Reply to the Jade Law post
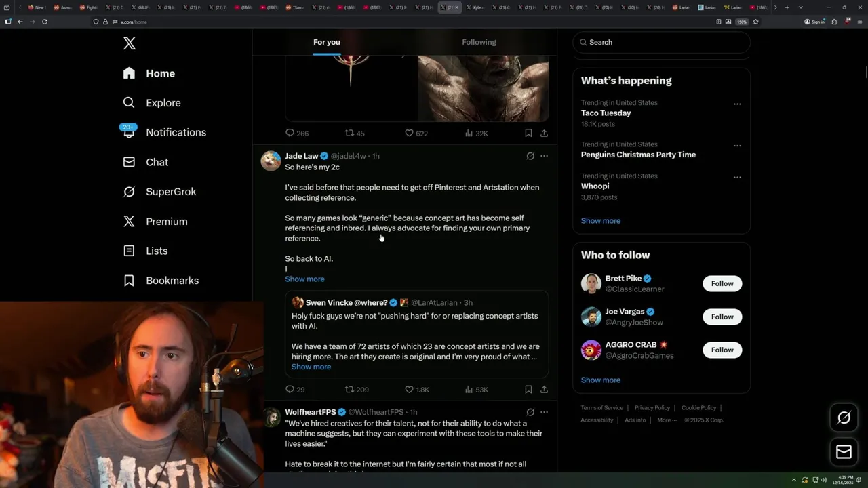 click(295, 390)
